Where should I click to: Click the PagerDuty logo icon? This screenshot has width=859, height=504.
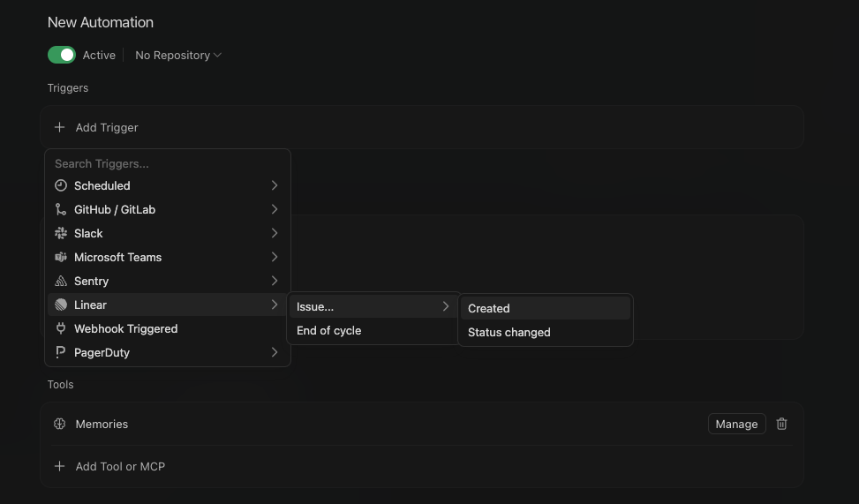pos(61,352)
